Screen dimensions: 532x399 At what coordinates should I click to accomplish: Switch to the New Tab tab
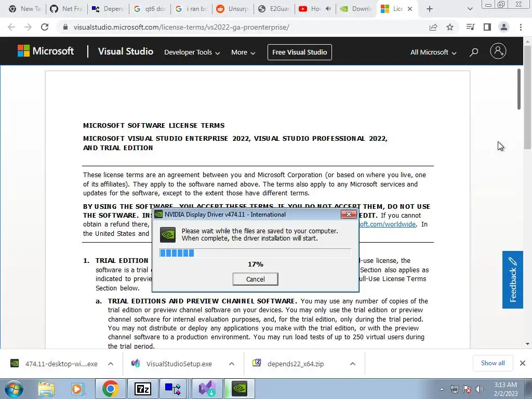(x=24, y=9)
